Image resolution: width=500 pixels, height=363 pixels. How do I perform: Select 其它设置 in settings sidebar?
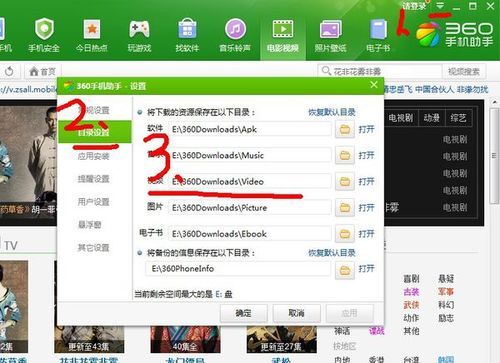[x=94, y=248]
